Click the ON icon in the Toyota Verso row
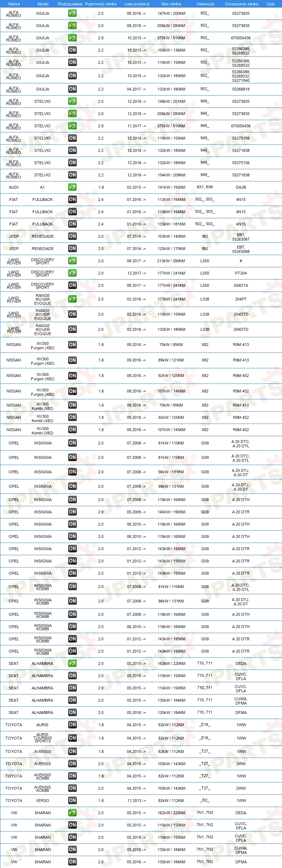This screenshot has width=282, height=868. [x=72, y=801]
